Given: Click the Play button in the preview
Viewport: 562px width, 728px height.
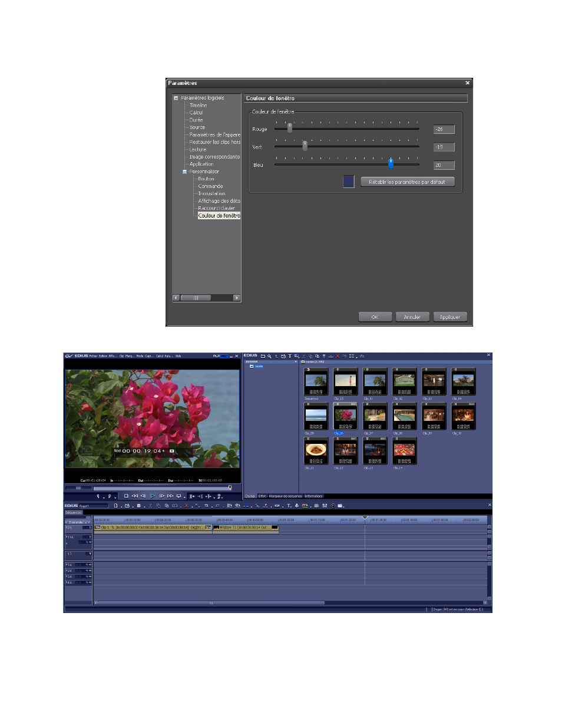Looking at the screenshot, I should 153,496.
